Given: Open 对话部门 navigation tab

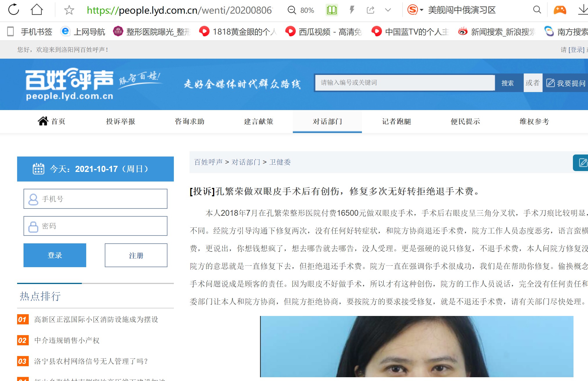Looking at the screenshot, I should (x=327, y=121).
